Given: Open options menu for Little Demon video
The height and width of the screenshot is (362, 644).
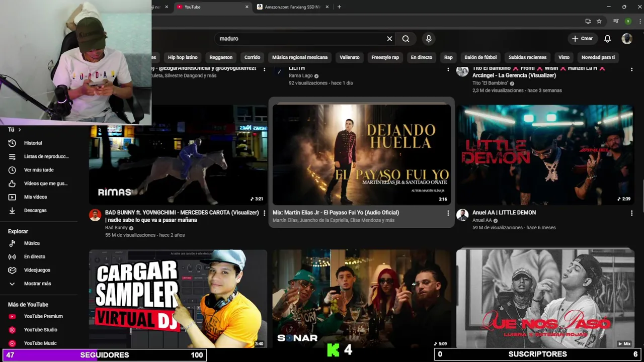Looking at the screenshot, I should point(631,213).
